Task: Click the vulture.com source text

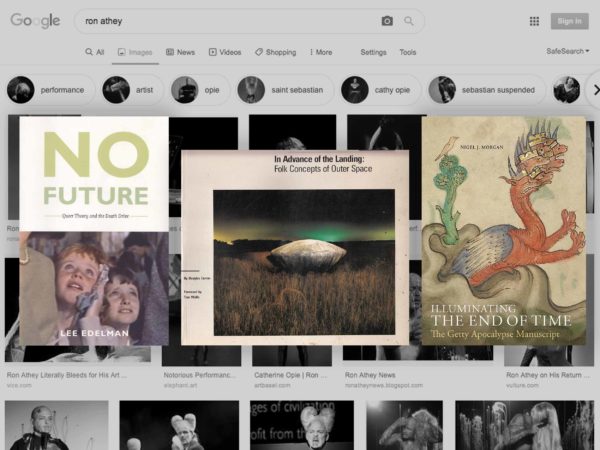Action: pos(522,385)
